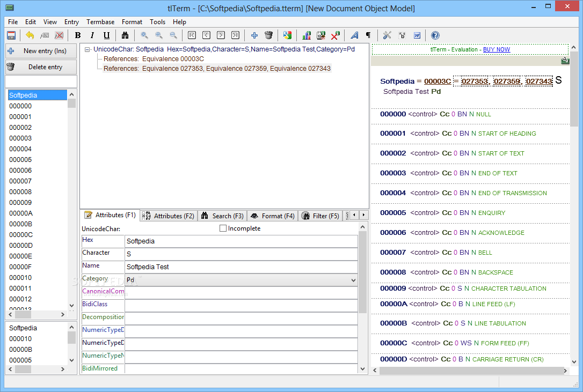Select entry 000010 in the lower-left list
583x392 pixels.
20,339
